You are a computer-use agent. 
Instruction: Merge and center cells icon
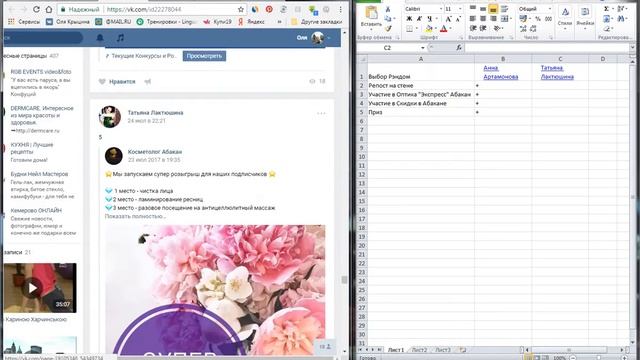pos(505,19)
